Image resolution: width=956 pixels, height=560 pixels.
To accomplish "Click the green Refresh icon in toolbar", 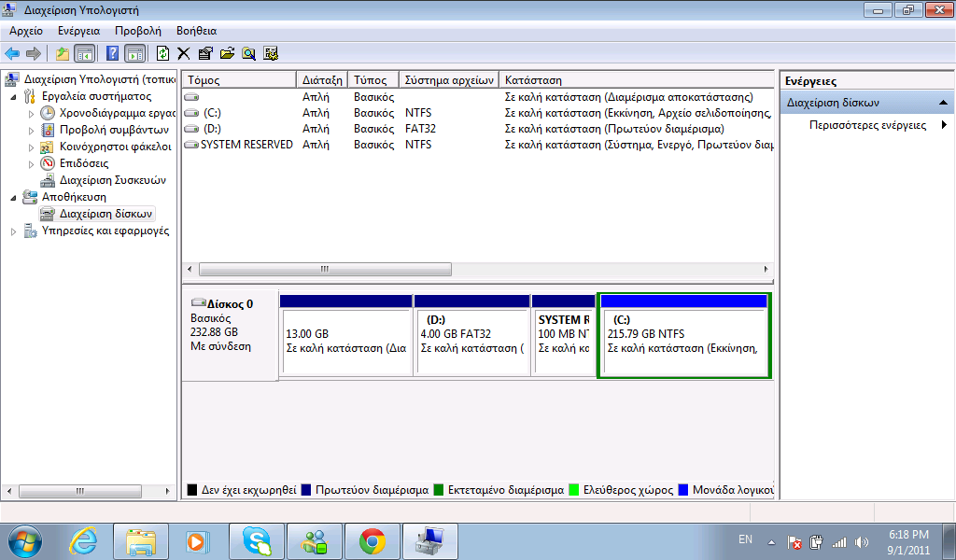I will coord(163,53).
